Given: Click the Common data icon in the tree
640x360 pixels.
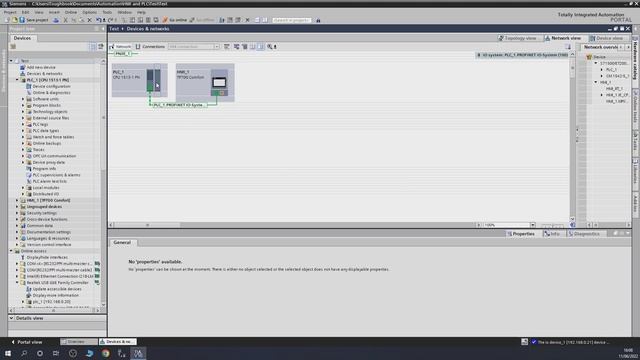Looking at the screenshot, I should 23,225.
